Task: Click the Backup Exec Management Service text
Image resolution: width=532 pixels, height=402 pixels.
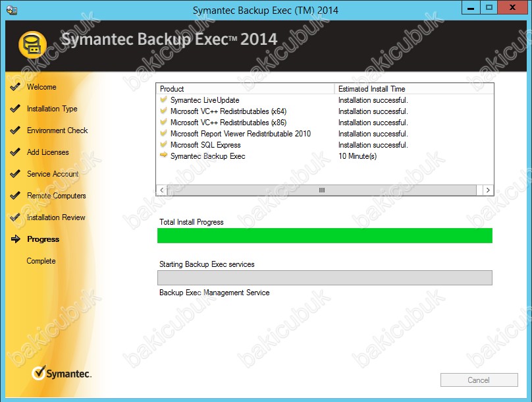Action: [215, 293]
